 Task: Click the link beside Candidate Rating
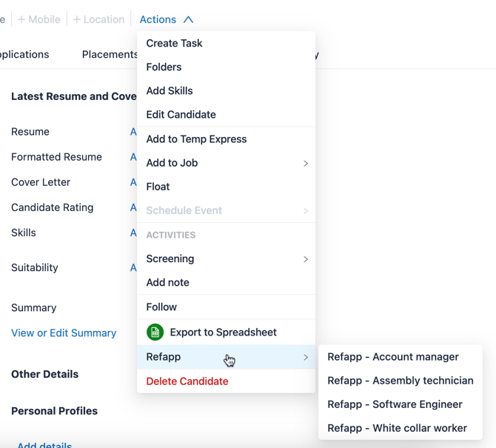[133, 207]
